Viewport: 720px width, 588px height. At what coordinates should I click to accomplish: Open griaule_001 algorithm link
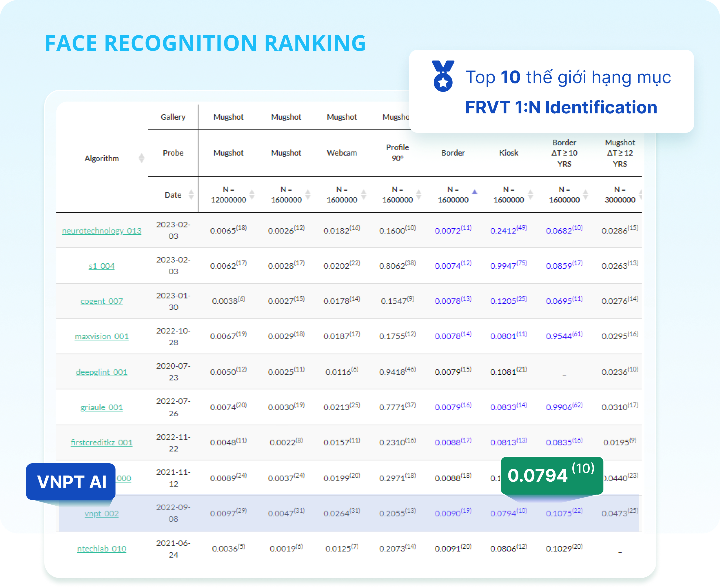coord(101,407)
